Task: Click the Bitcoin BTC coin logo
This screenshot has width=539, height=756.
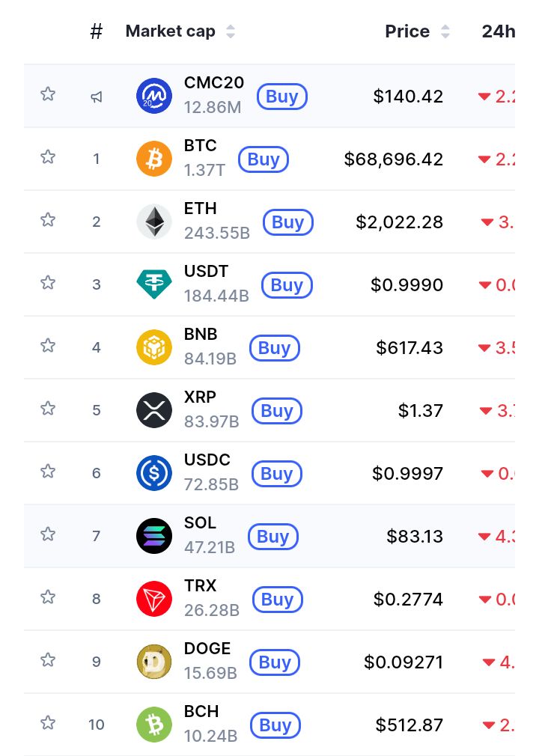Action: [154, 159]
